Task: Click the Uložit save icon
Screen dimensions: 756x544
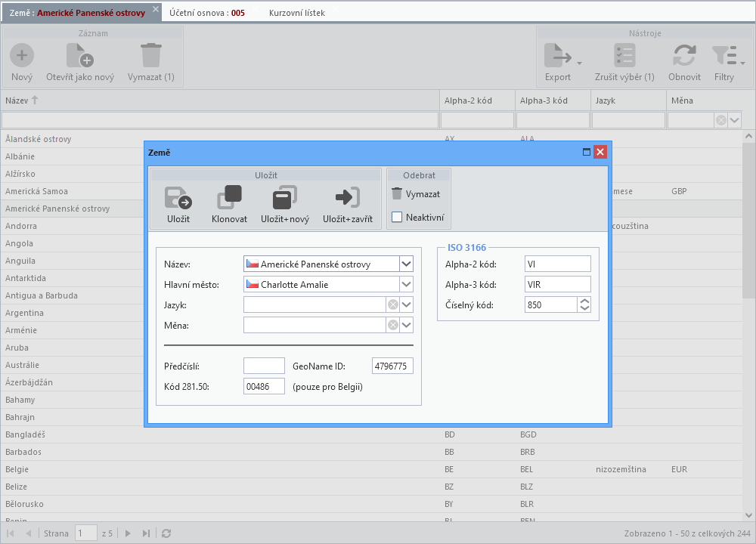Action: click(178, 197)
